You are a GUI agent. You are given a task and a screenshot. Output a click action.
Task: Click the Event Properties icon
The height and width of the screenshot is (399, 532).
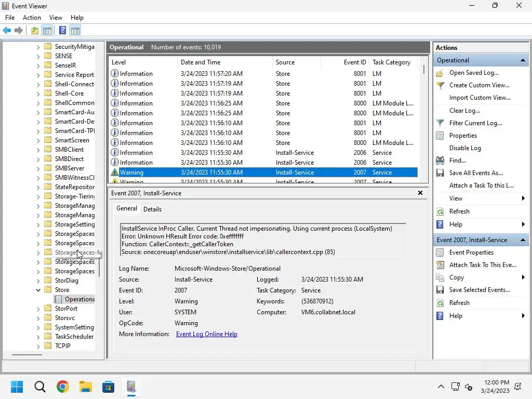tap(440, 252)
